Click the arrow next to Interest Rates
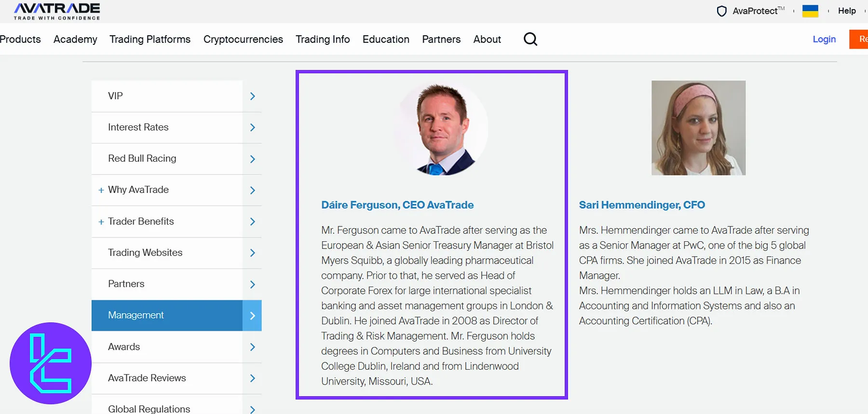Viewport: 868px width, 414px height. [252, 127]
